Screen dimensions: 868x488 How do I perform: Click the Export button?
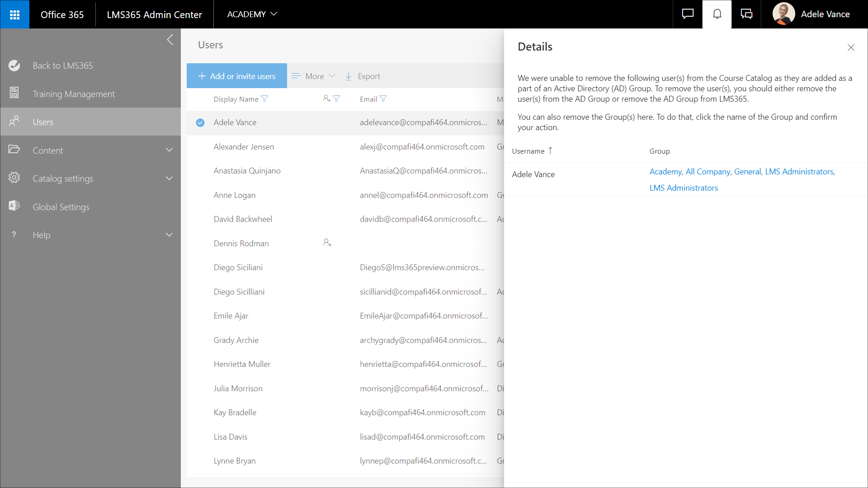[363, 76]
